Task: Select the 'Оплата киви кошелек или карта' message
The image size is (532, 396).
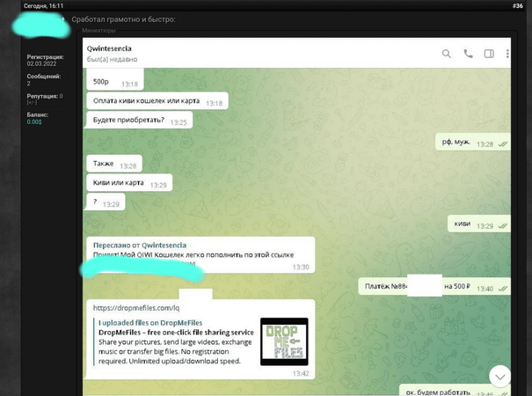Action: tap(157, 101)
